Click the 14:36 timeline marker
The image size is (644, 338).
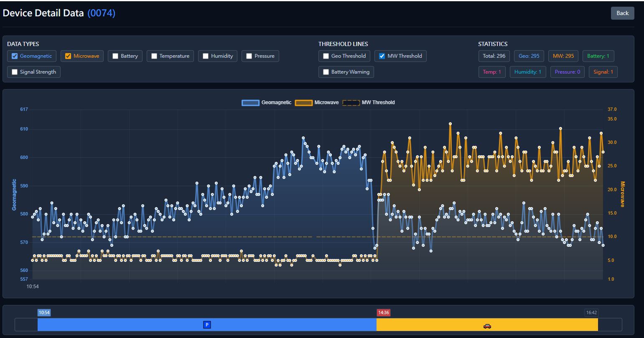tap(383, 312)
